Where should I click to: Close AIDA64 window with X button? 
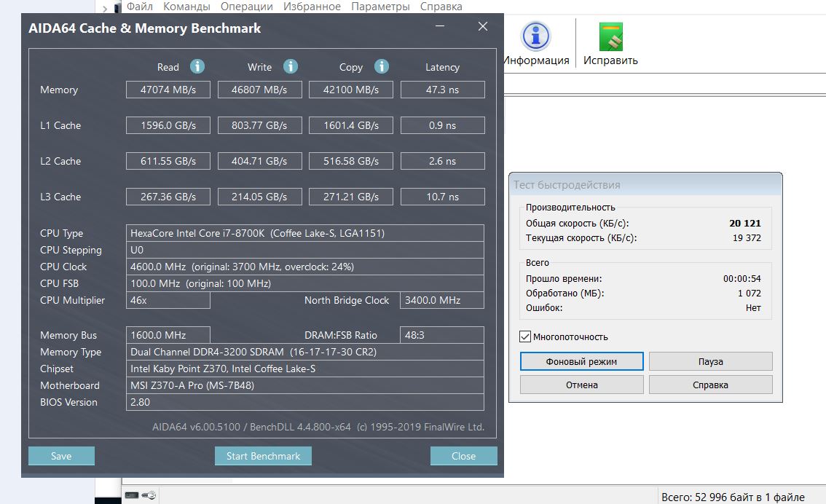pos(482,25)
